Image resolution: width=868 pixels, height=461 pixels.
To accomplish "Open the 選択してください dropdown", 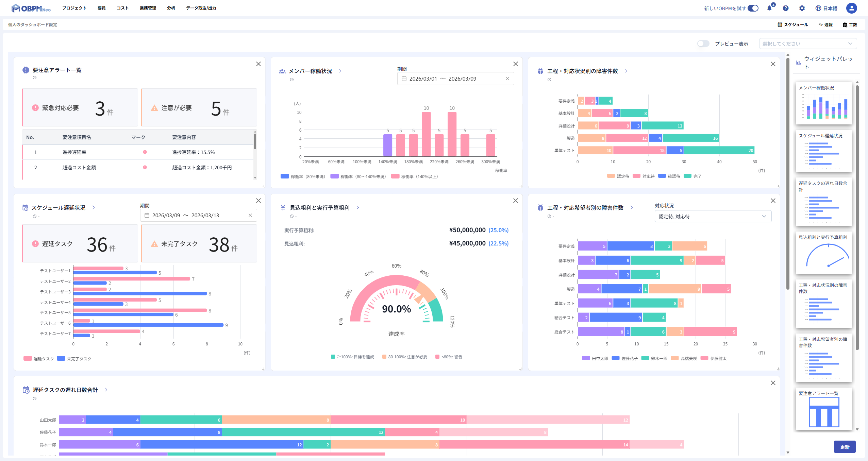I will [x=807, y=44].
